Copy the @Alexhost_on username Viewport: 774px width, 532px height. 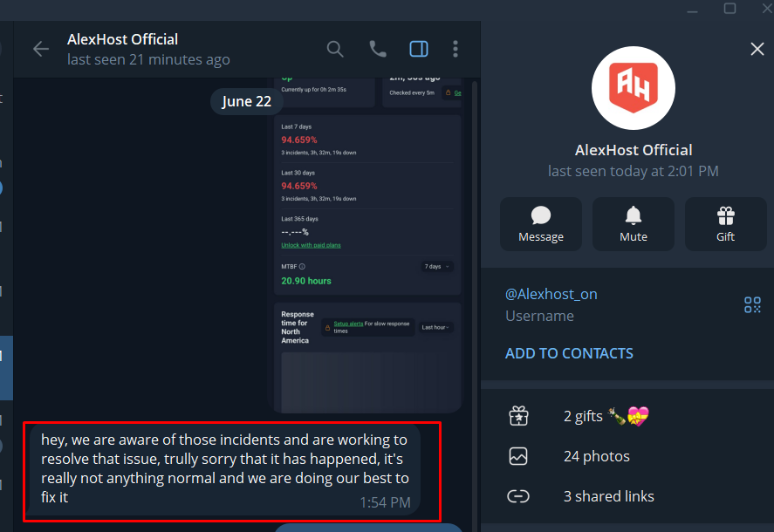551,294
